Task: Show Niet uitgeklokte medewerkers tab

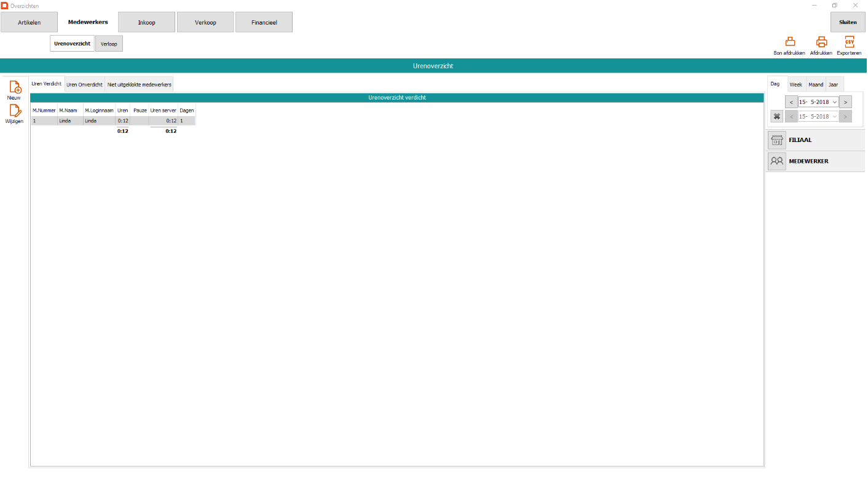Action: [140, 84]
